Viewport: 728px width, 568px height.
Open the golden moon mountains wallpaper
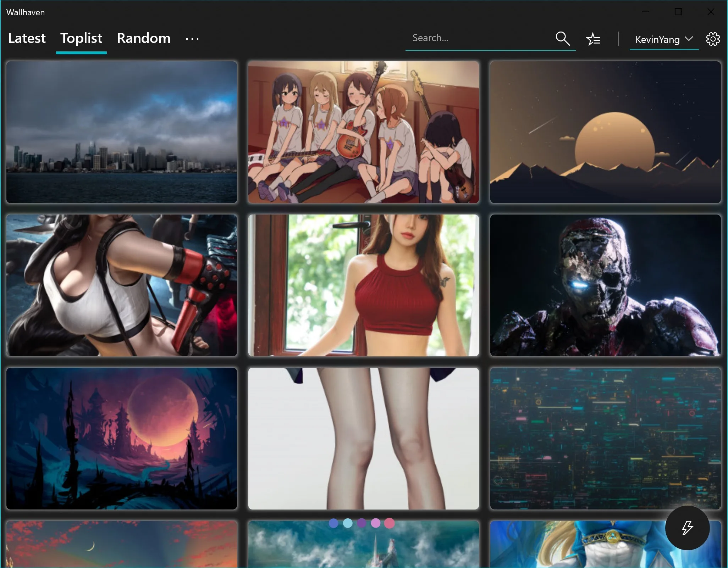pyautogui.click(x=605, y=132)
